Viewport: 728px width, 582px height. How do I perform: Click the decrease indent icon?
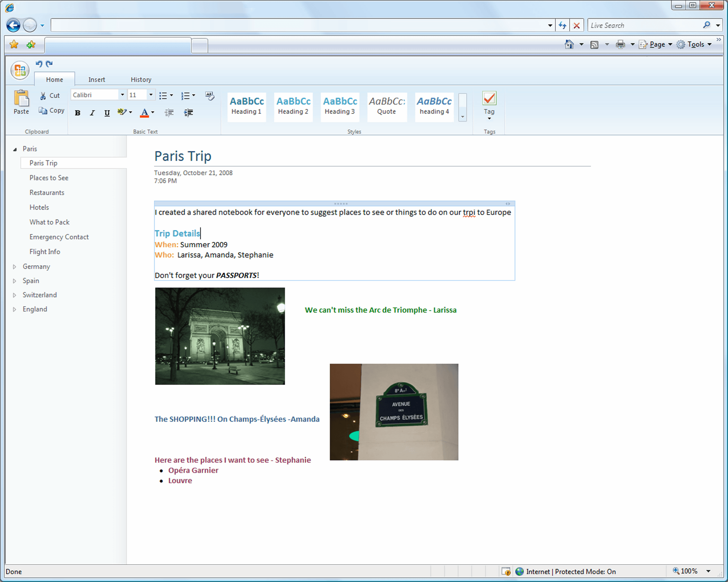coord(169,113)
